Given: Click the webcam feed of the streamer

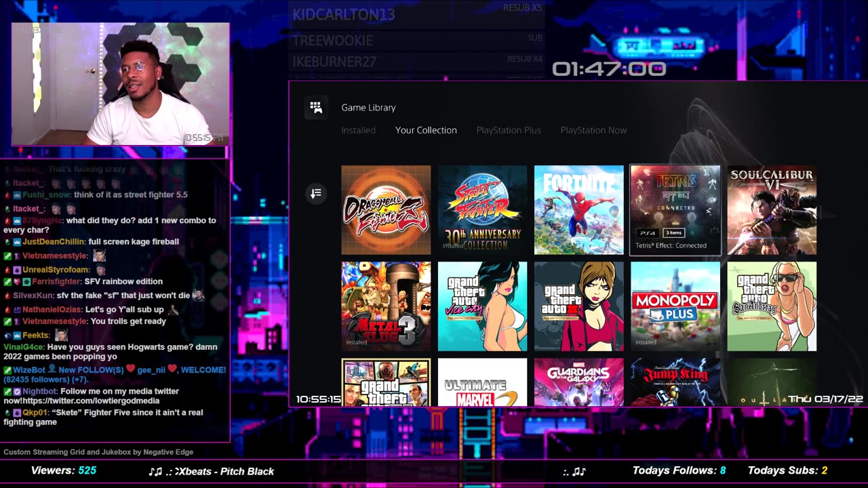Looking at the screenshot, I should tap(120, 84).
